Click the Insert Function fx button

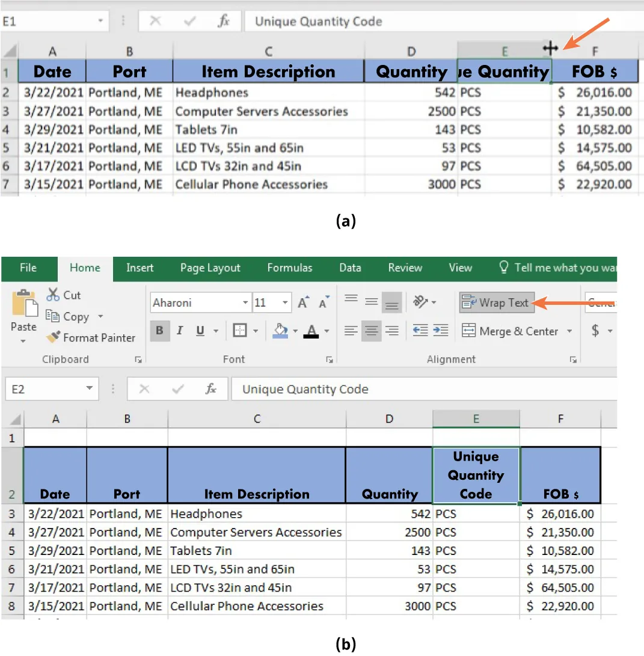[x=210, y=388]
